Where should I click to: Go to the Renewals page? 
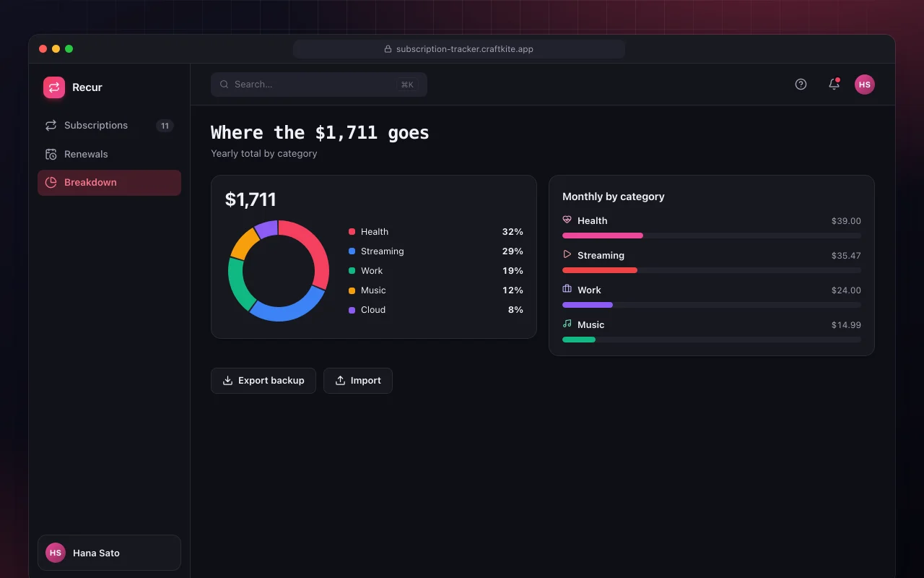(109, 154)
